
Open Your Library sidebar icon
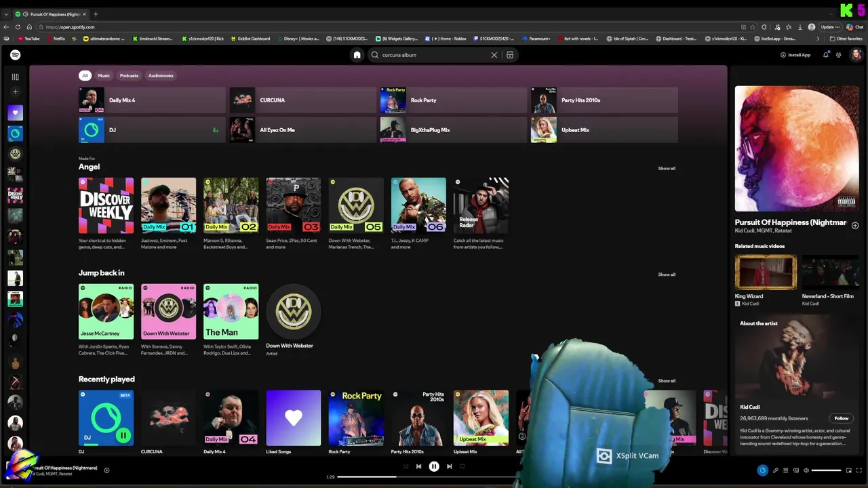[15, 77]
